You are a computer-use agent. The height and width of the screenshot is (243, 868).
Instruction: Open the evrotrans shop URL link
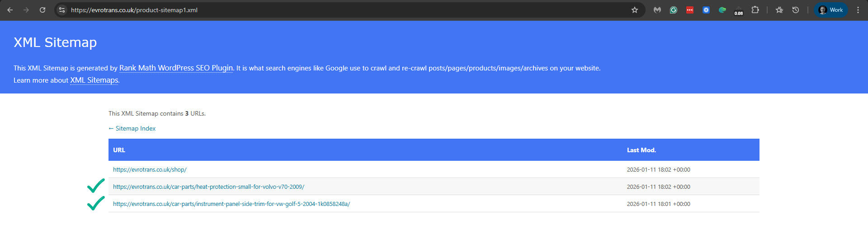[150, 169]
